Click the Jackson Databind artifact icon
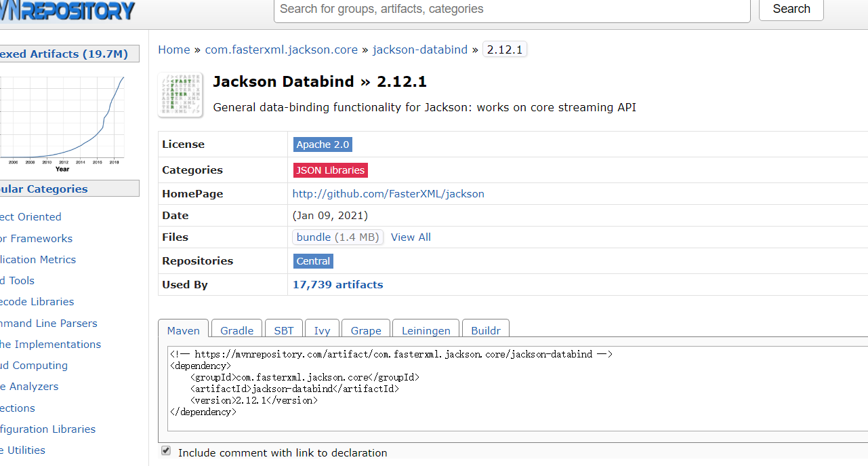 pyautogui.click(x=180, y=95)
